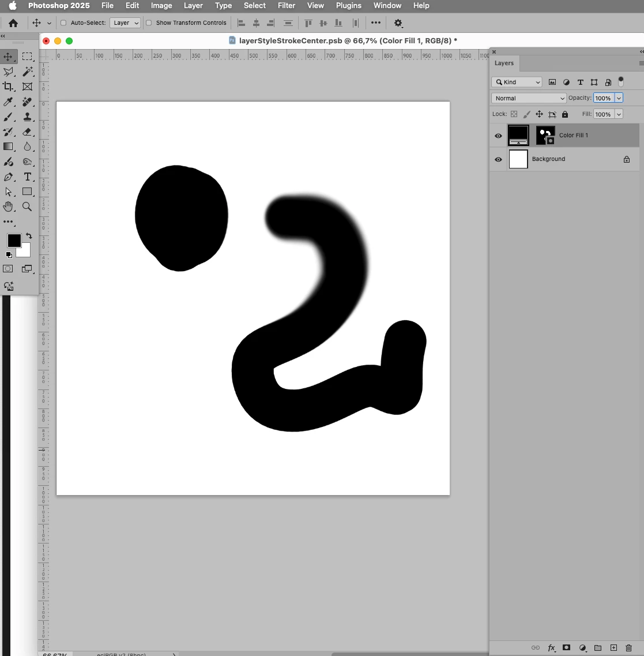Image resolution: width=644 pixels, height=656 pixels.
Task: Open the Image menu
Action: click(x=161, y=5)
